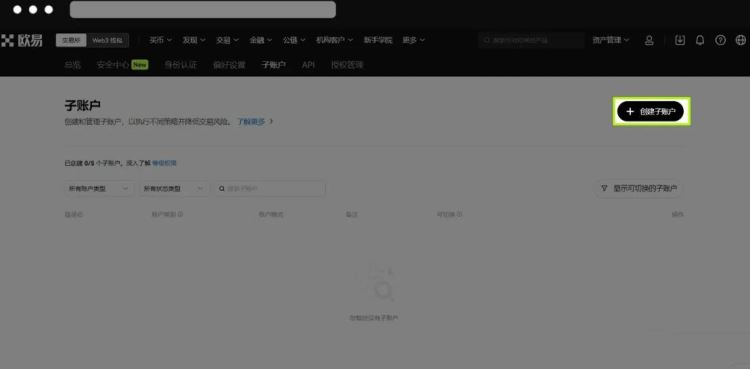Switch to the API tab
750x369 pixels.
(x=309, y=65)
